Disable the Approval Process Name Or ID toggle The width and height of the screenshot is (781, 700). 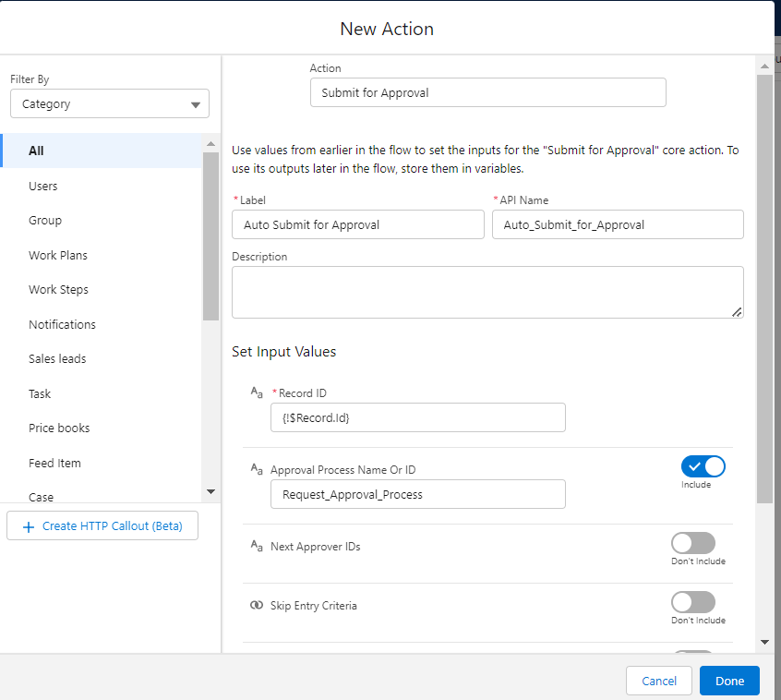click(x=703, y=466)
